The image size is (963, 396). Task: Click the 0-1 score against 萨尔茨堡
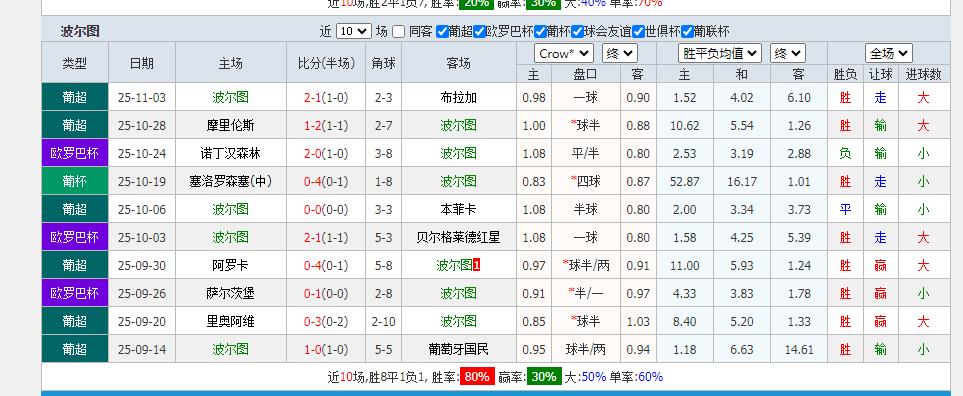click(313, 293)
